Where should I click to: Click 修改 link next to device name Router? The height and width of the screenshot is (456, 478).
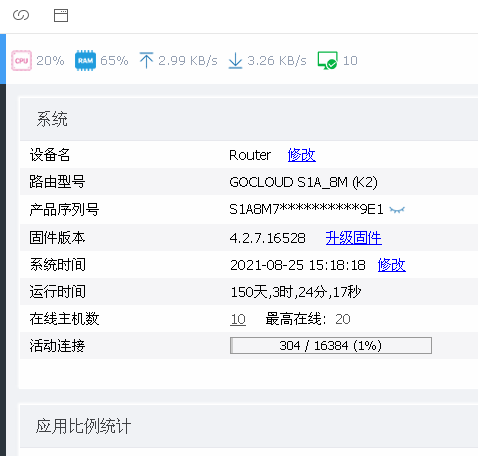(x=302, y=155)
